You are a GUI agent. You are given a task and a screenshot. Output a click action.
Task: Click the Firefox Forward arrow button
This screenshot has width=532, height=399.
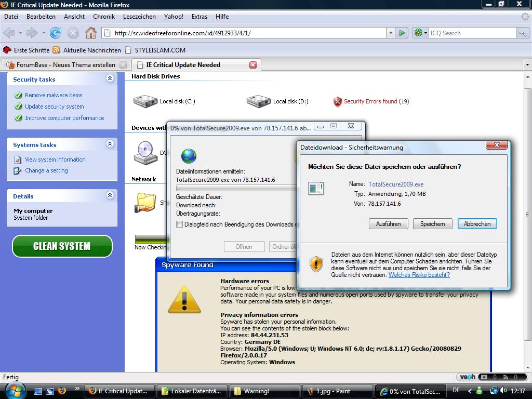click(x=32, y=33)
